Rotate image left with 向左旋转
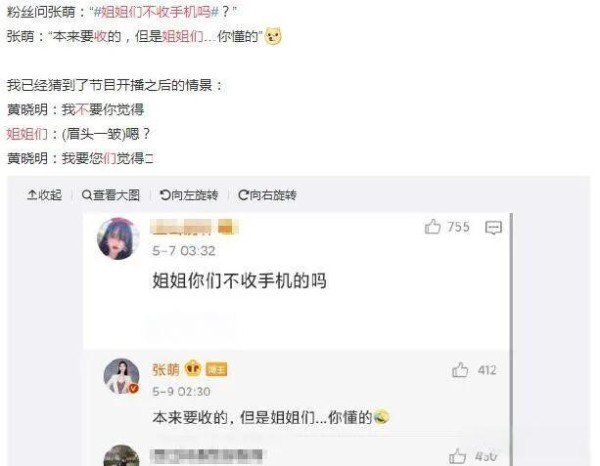The width and height of the screenshot is (600, 466). [189, 195]
